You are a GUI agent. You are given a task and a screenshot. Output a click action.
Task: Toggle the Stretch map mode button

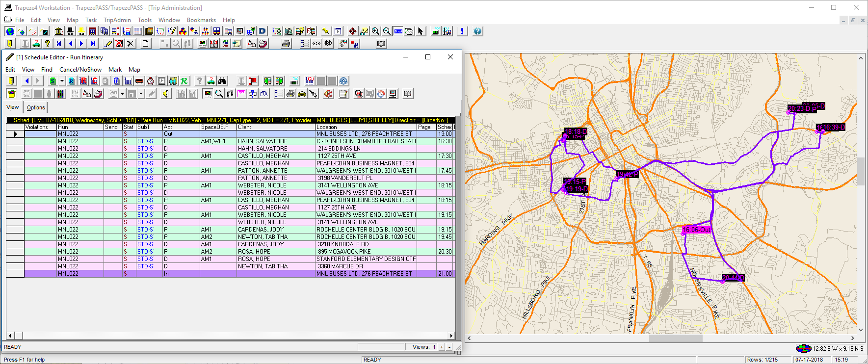coord(398,31)
